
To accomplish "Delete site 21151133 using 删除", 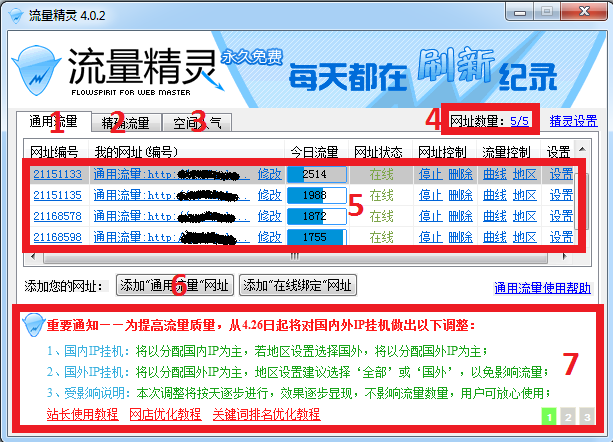I will (x=460, y=173).
